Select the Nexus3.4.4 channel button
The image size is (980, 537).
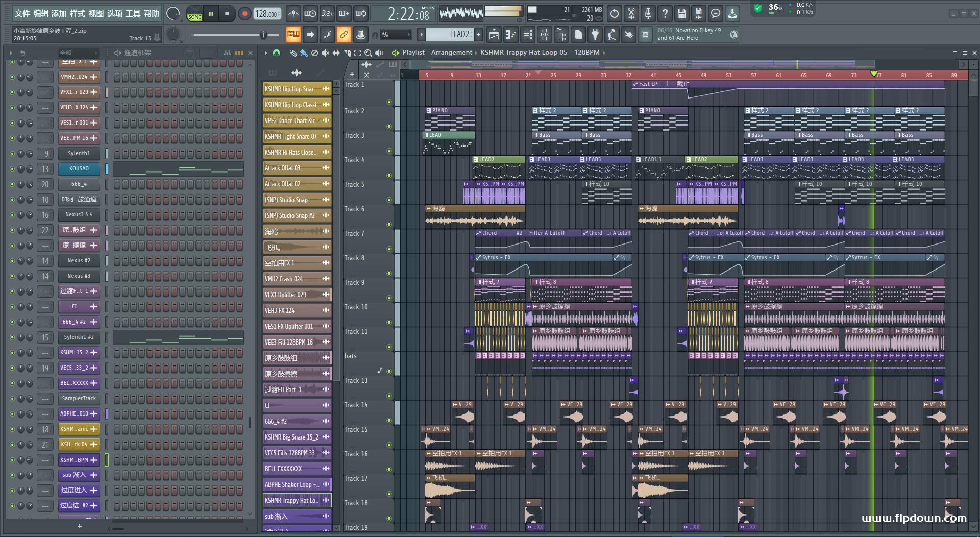(79, 215)
